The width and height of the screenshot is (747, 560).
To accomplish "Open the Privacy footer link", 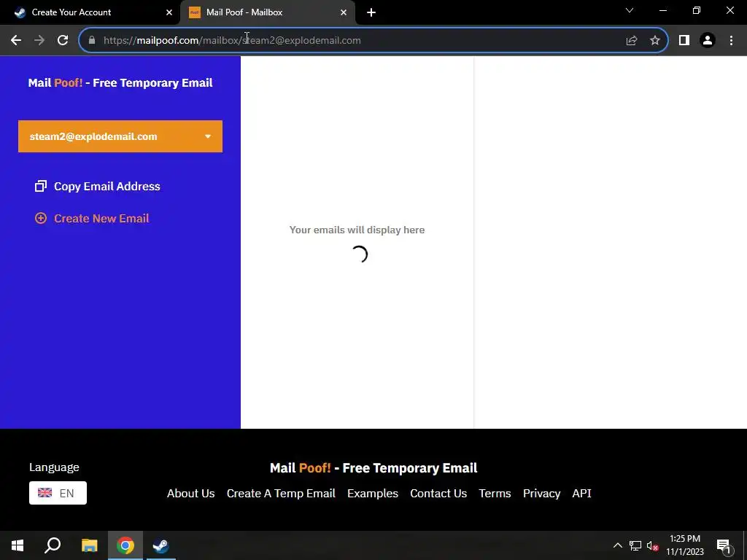I will (x=542, y=494).
